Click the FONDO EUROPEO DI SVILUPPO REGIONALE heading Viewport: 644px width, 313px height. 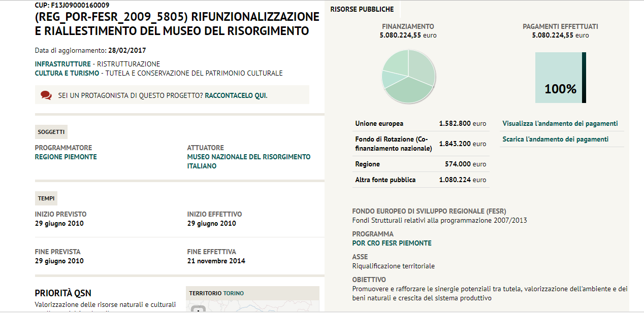point(429,211)
